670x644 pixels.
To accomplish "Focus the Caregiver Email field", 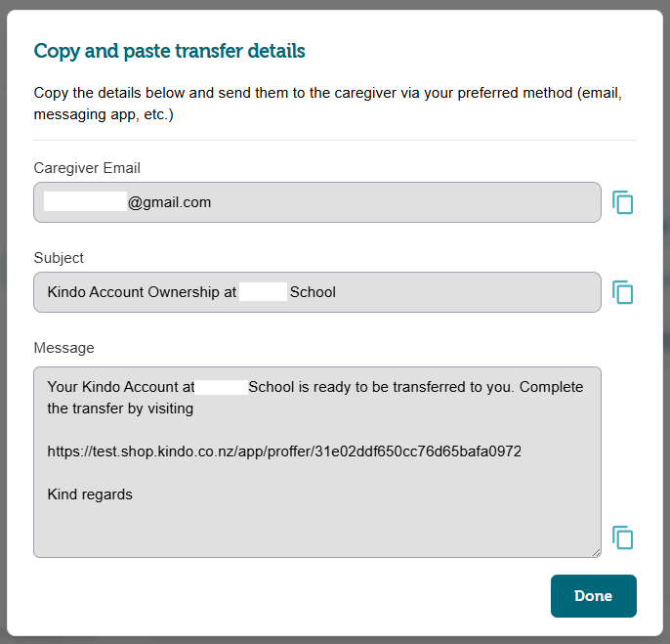I will (x=391, y=202).
